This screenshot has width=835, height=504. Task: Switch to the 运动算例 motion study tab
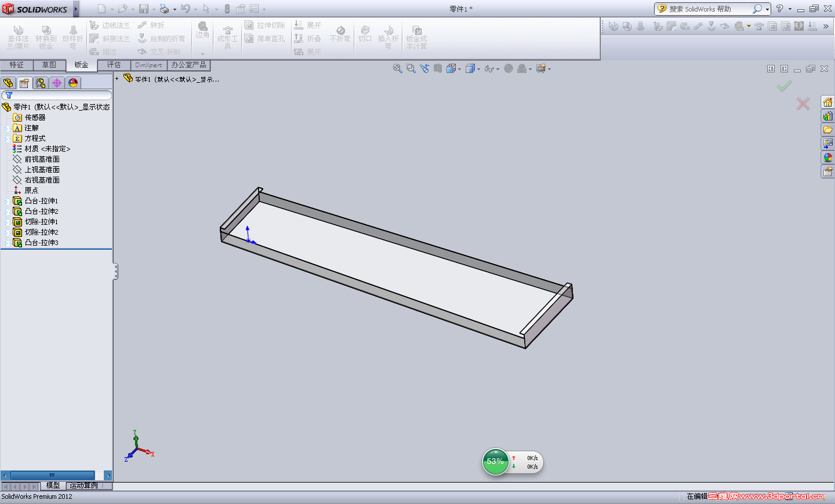pyautogui.click(x=84, y=485)
